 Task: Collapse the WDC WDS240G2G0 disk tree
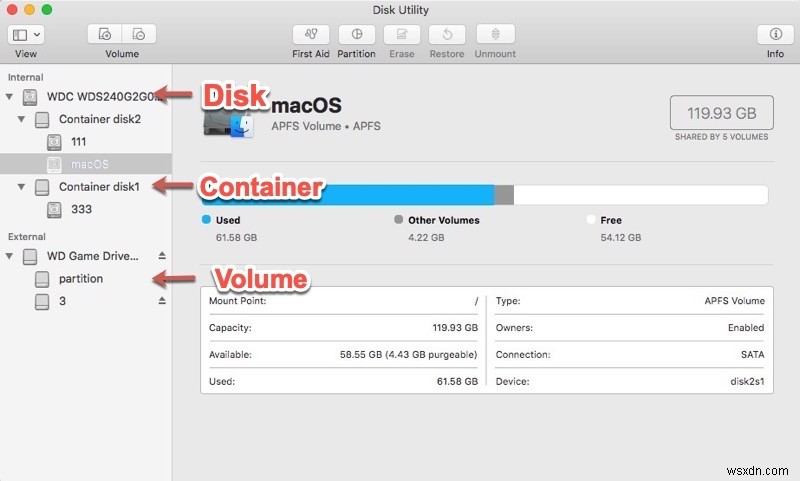(x=9, y=96)
